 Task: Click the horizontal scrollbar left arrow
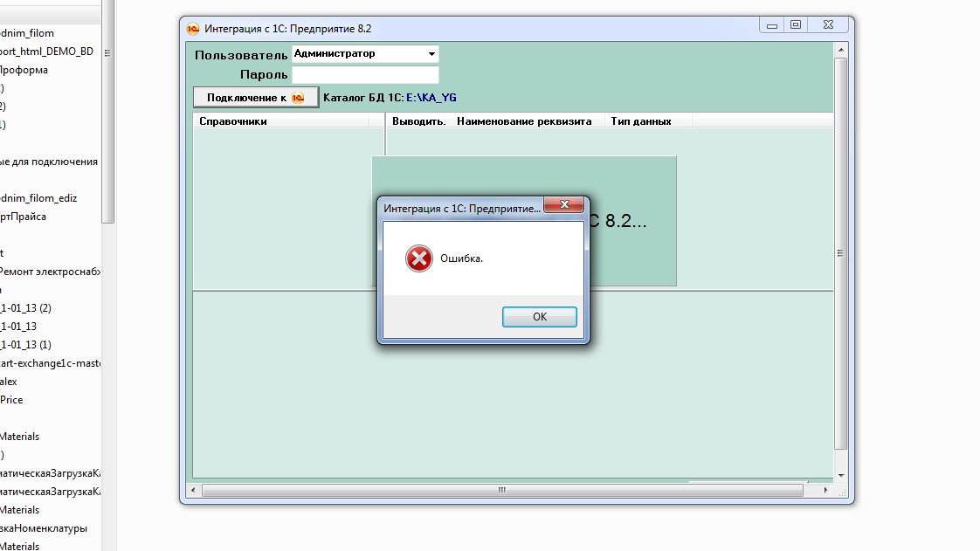point(193,491)
